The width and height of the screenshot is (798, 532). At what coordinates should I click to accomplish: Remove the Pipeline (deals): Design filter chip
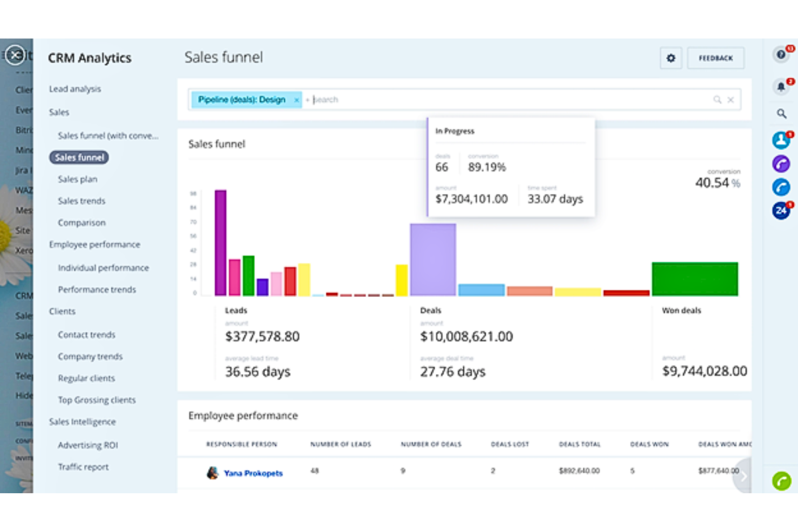point(296,100)
